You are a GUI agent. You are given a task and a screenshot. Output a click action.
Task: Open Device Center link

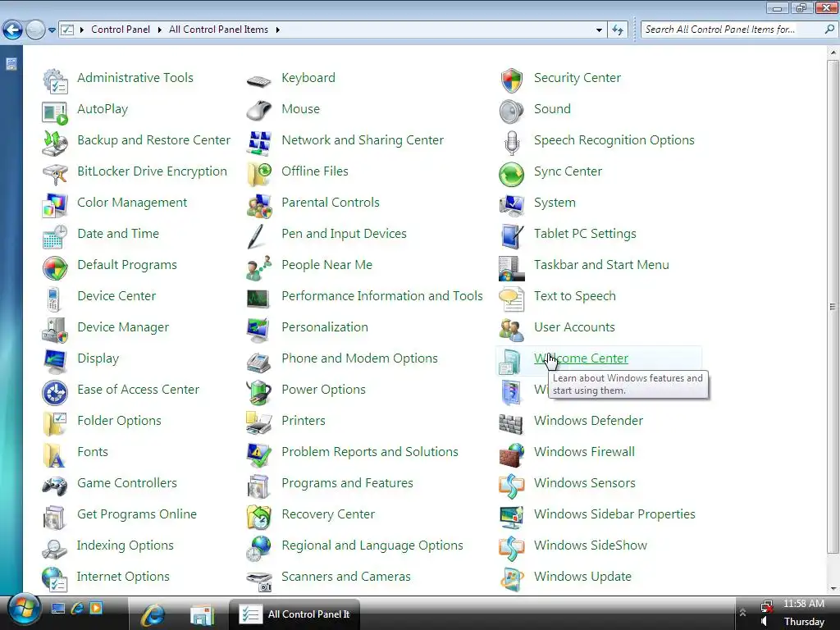point(116,295)
